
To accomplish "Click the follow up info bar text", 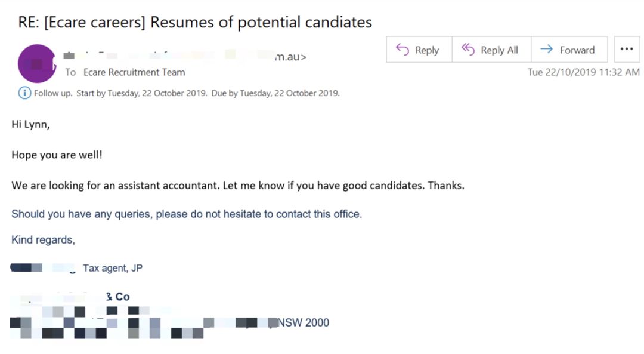I will pos(187,93).
